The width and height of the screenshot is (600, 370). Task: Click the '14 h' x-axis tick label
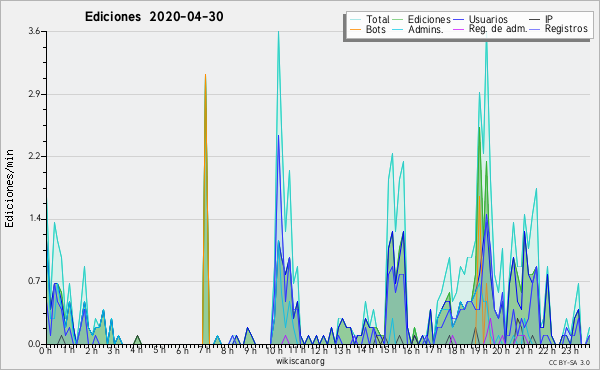click(x=364, y=351)
